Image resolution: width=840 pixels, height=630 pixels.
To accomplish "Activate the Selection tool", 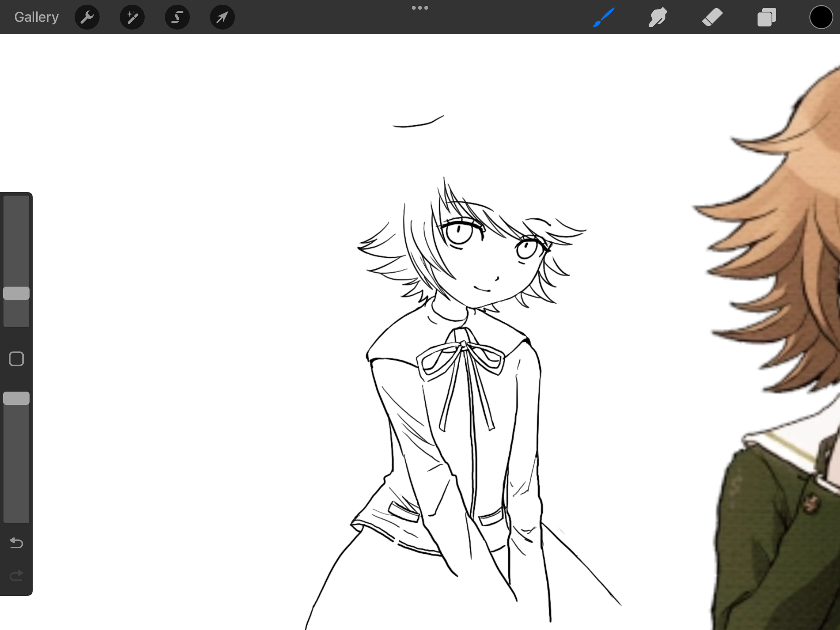I will [x=177, y=17].
